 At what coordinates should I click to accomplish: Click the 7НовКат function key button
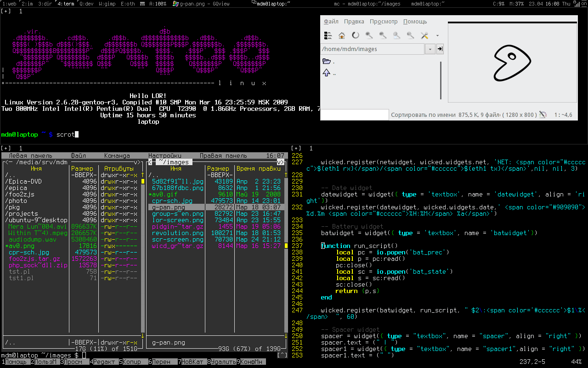pos(192,362)
